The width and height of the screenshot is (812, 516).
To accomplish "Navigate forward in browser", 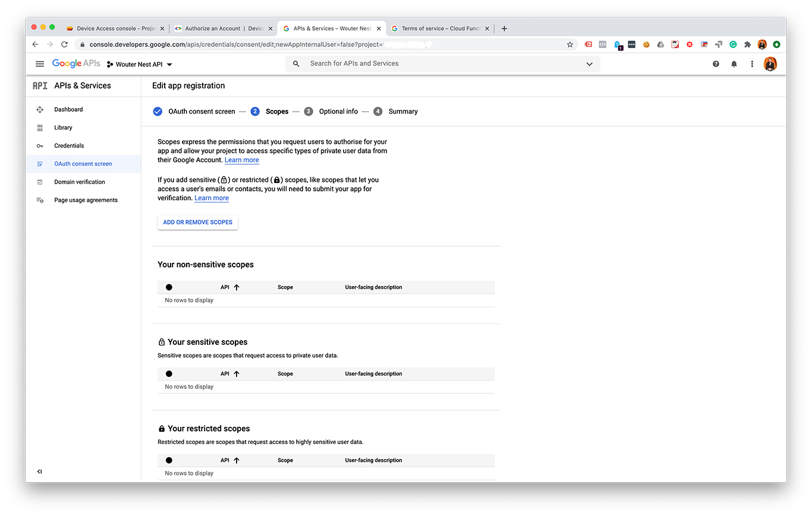I will click(x=50, y=45).
